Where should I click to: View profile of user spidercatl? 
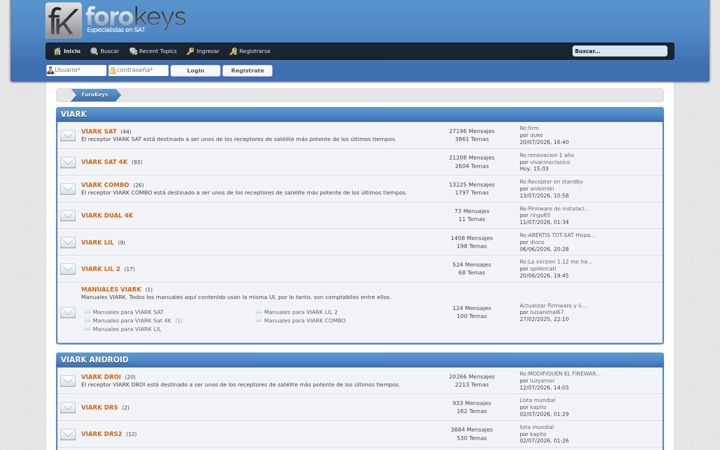(x=543, y=269)
